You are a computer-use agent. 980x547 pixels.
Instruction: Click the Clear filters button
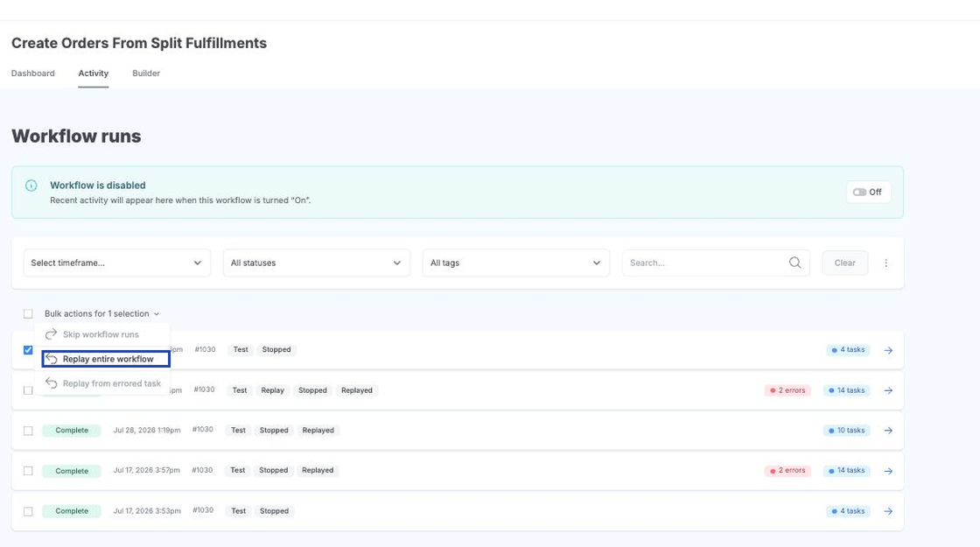[845, 263]
